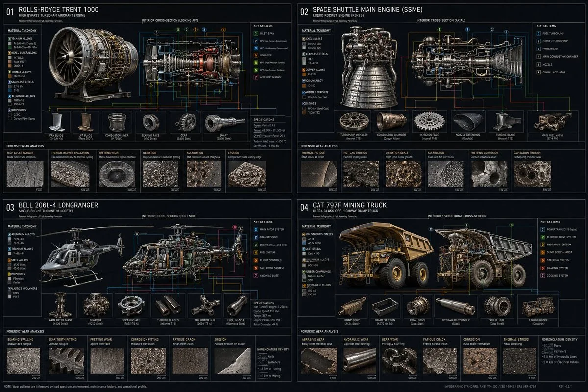Viewport: 588px width, 392px height.
Task: Click the number box beside Avionics Suite
Action: click(256, 276)
